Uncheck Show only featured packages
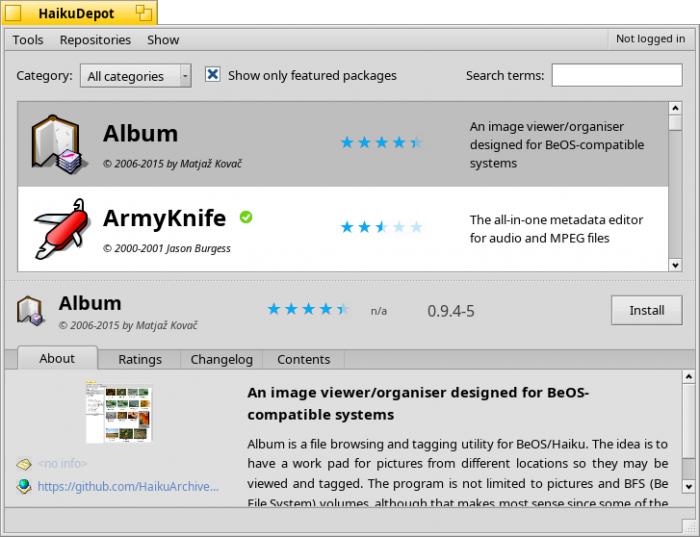 (x=212, y=75)
